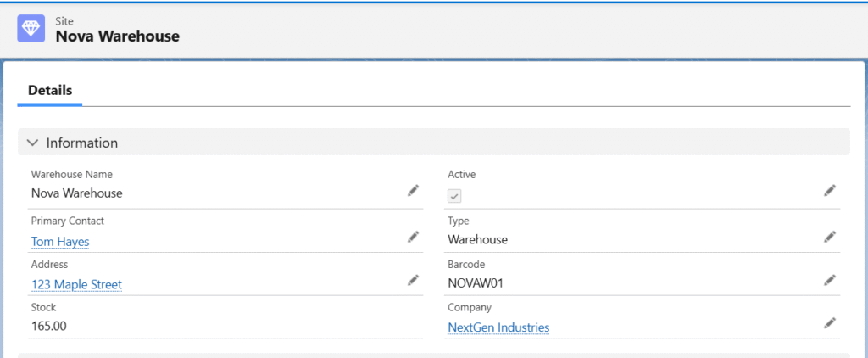
Task: Click the edit pencil for Type field
Action: click(x=830, y=237)
